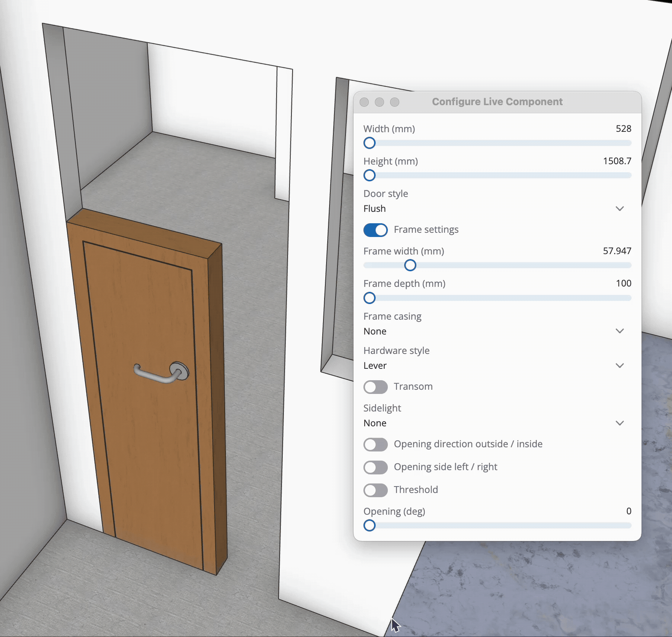Click the Frame width slider knob

[x=410, y=266]
